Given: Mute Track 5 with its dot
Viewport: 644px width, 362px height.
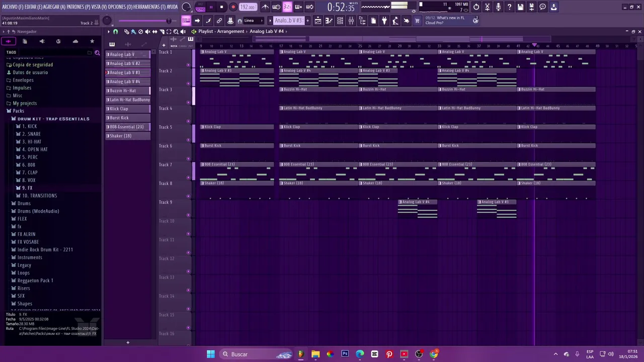Looking at the screenshot, I should click(x=188, y=140).
